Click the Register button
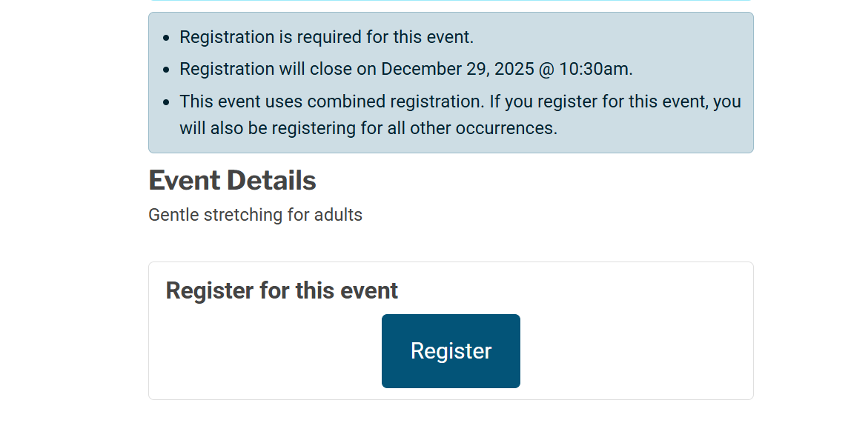 click(x=451, y=351)
